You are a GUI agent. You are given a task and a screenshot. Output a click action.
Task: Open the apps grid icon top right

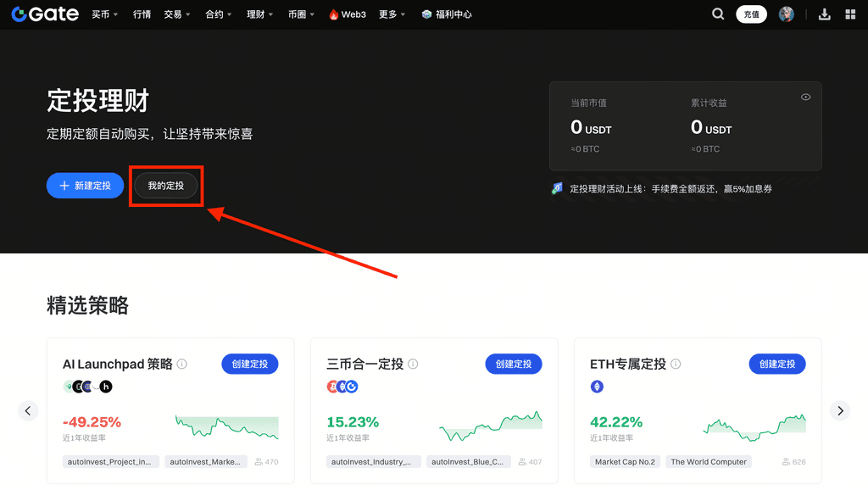(x=850, y=14)
